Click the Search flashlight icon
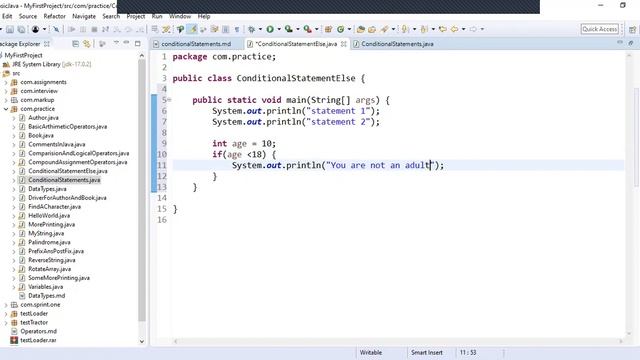 (x=384, y=29)
